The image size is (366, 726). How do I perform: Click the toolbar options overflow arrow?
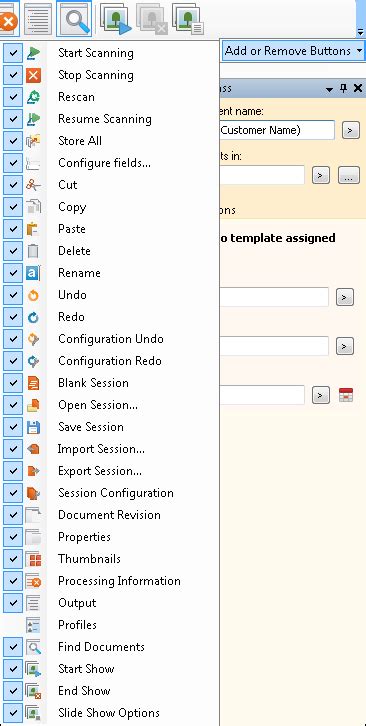click(x=361, y=32)
